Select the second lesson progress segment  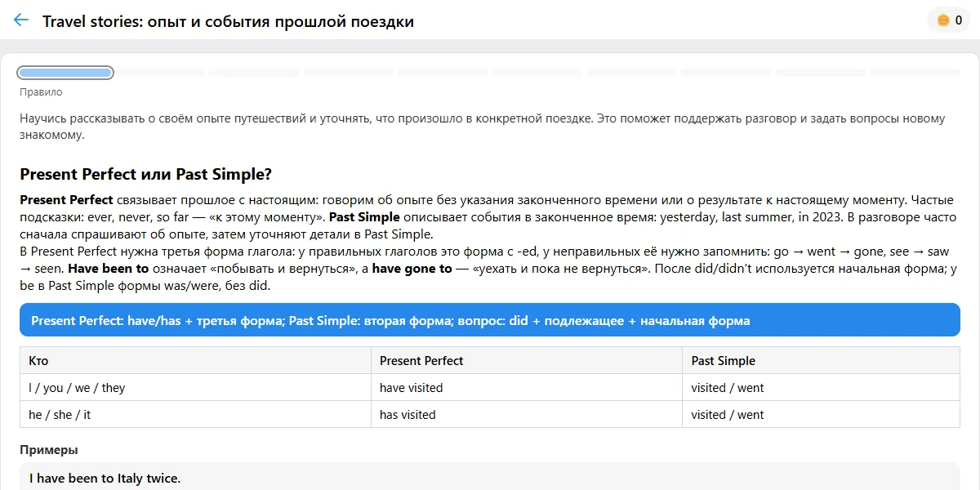point(160,73)
